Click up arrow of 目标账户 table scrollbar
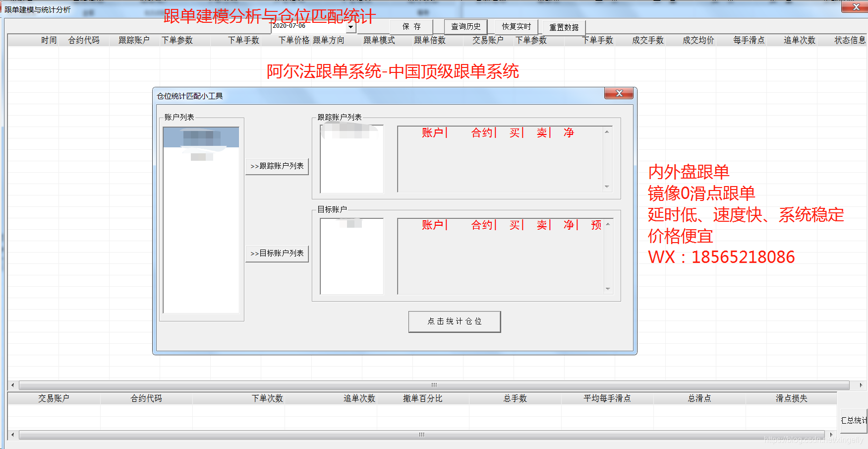The height and width of the screenshot is (449, 868). (x=608, y=224)
